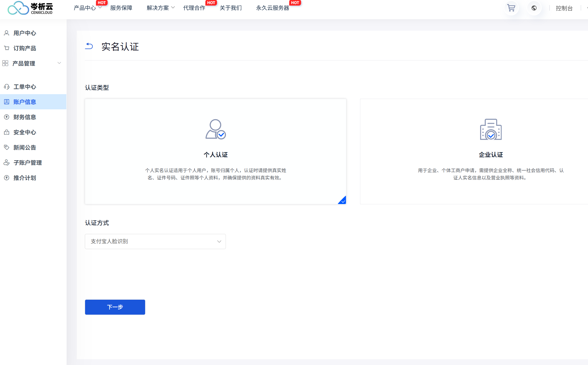Open 工单中心 in the sidebar

tap(25, 87)
